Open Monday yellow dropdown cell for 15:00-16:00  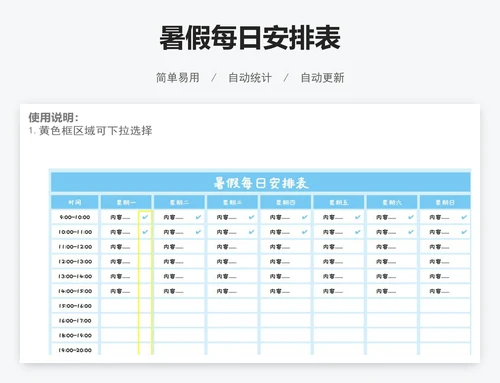(x=145, y=306)
